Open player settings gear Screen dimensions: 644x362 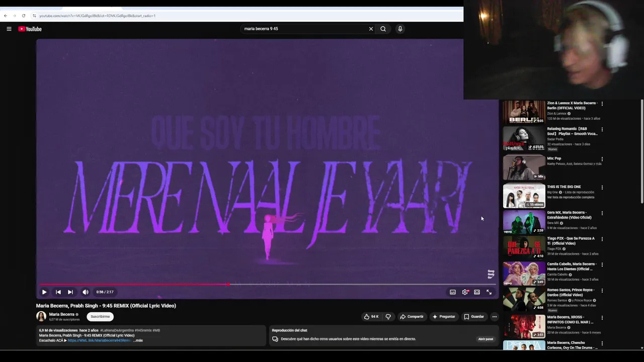click(x=465, y=292)
